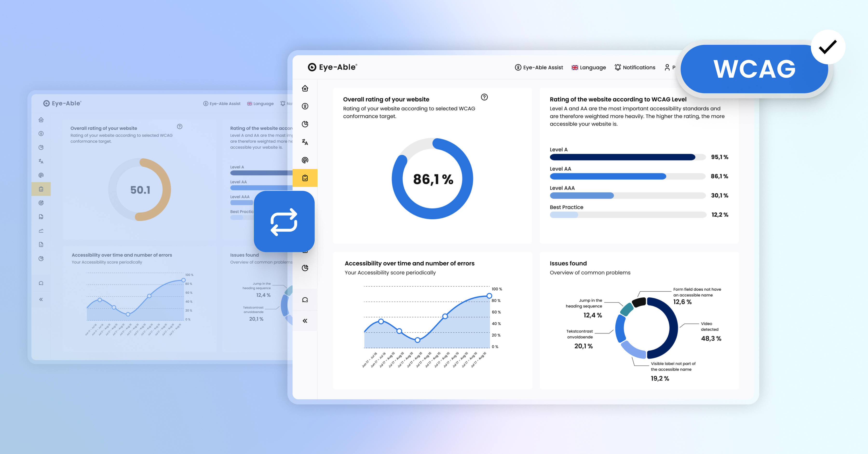Collapse the sidebar using the double chevron
Image resolution: width=868 pixels, height=454 pixels.
tap(305, 321)
